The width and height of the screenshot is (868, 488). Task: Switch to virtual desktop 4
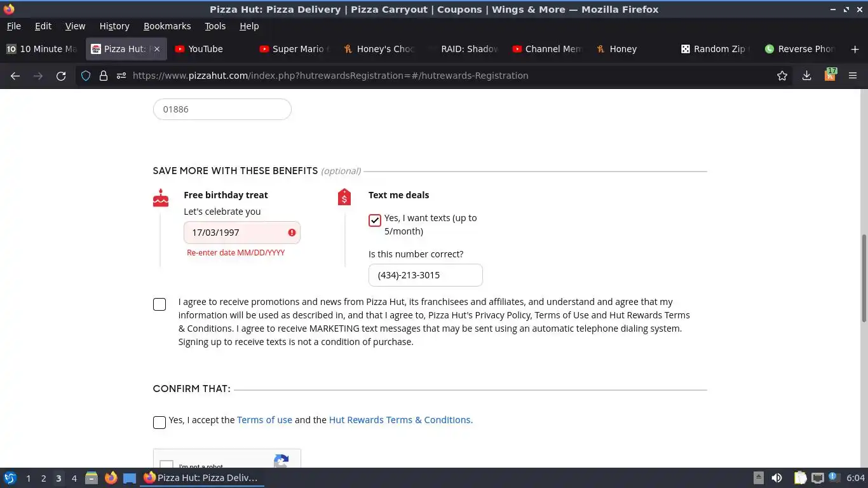click(74, 478)
